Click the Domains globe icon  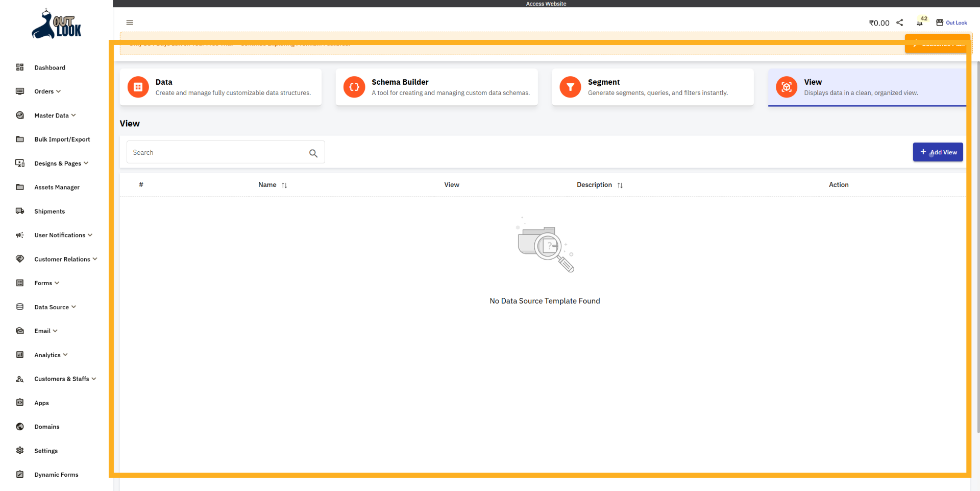(19, 426)
